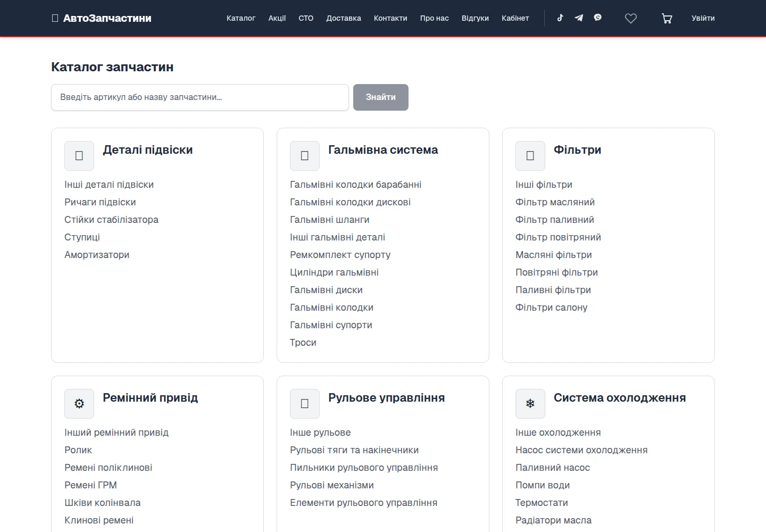Open the Про нас page

pyautogui.click(x=435, y=18)
